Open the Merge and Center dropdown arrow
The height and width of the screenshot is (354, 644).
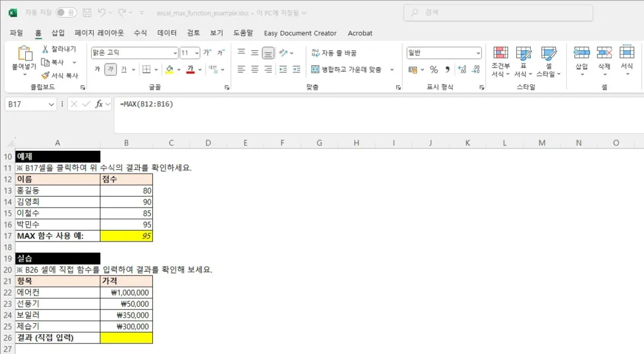[392, 69]
